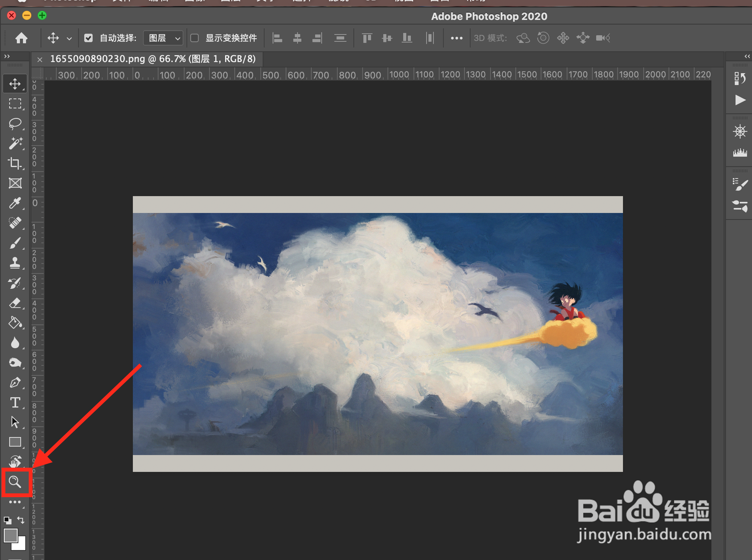Swap foreground and background colors

click(x=21, y=520)
